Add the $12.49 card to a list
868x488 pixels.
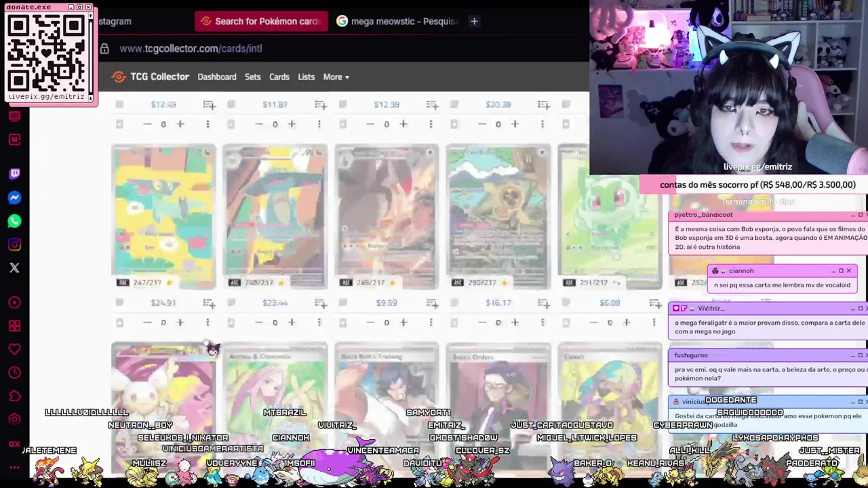click(209, 104)
